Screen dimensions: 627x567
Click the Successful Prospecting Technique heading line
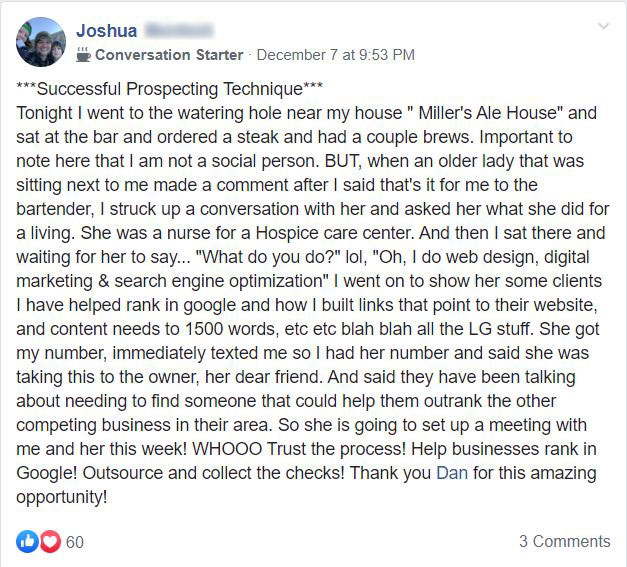170,89
